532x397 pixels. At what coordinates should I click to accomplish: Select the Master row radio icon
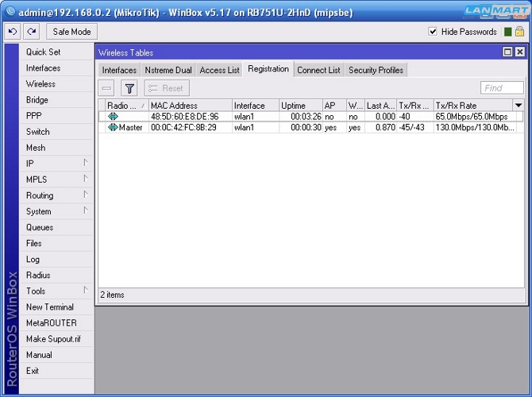(113, 128)
